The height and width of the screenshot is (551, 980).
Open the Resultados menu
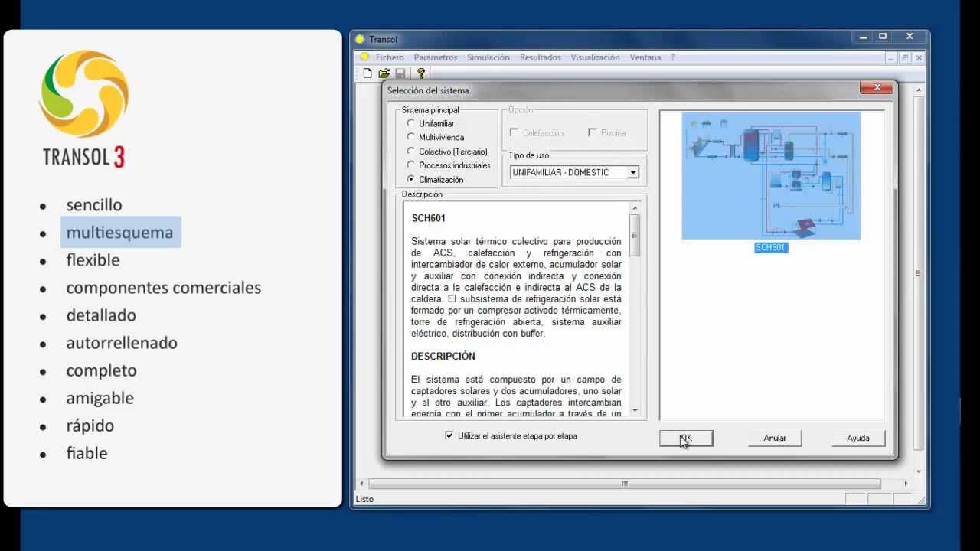pyautogui.click(x=540, y=57)
